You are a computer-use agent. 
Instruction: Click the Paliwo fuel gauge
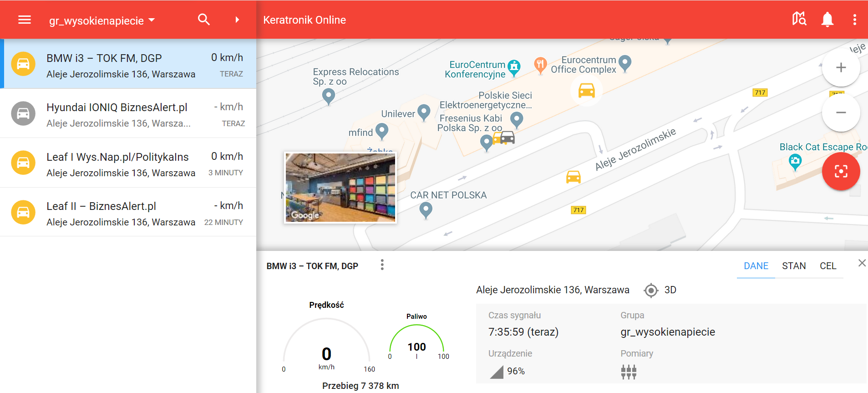coord(416,342)
